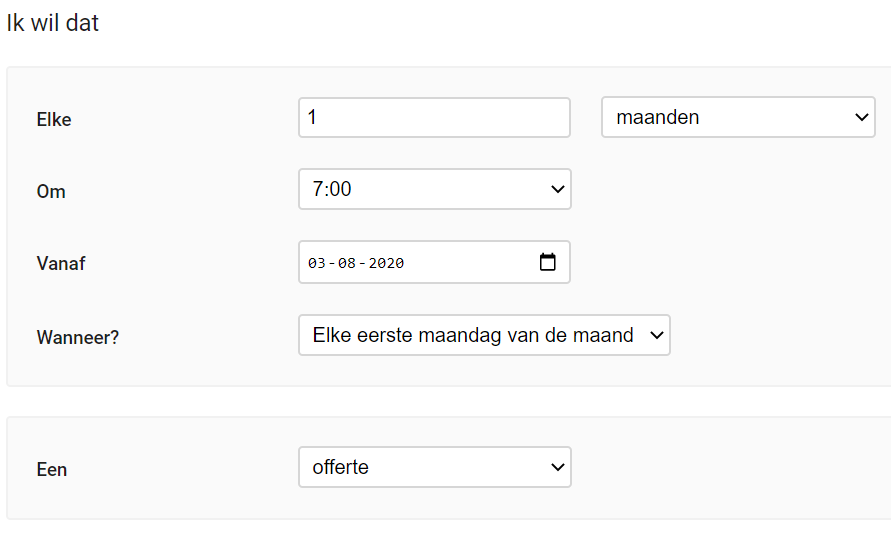The image size is (891, 538).
Task: Click the 'Ik wil dat' heading text
Action: [x=52, y=22]
